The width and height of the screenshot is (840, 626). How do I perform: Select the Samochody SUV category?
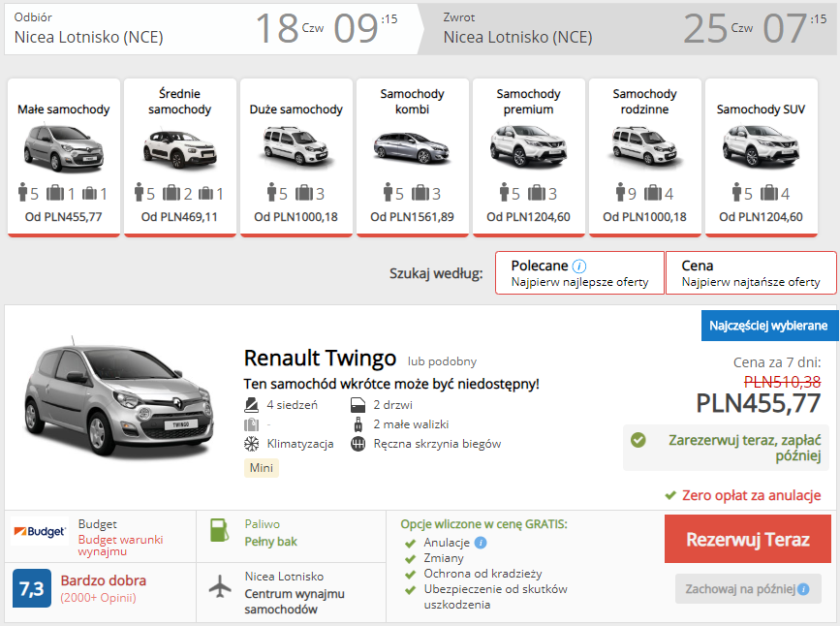point(762,157)
